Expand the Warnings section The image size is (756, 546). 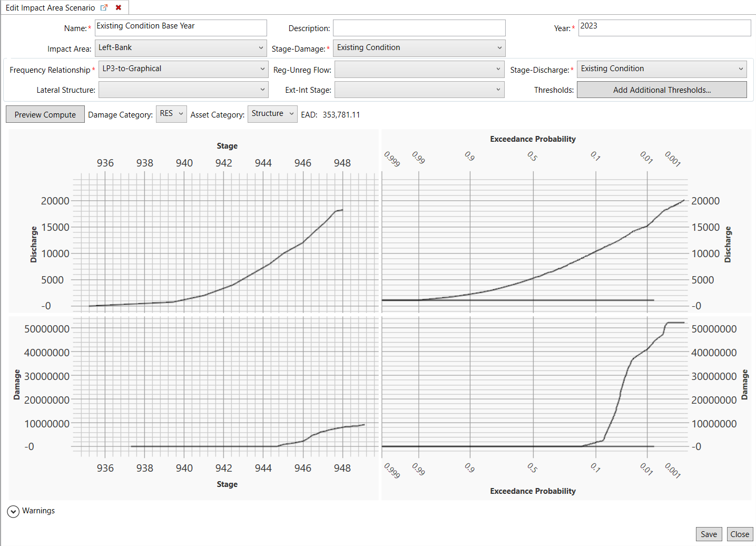[13, 511]
